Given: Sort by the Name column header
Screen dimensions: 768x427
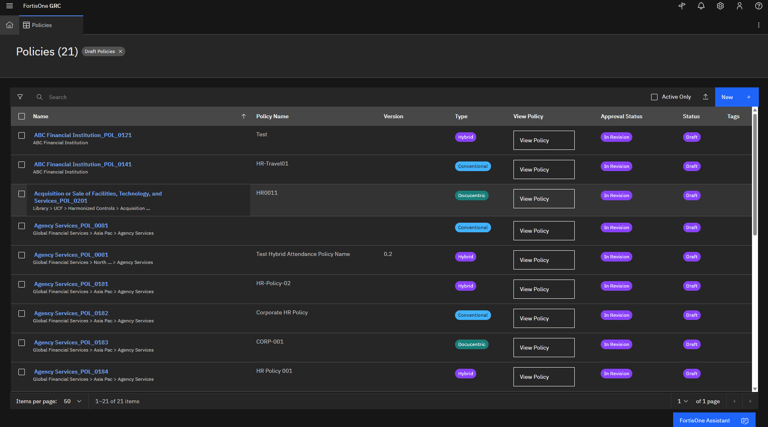Looking at the screenshot, I should 41,116.
